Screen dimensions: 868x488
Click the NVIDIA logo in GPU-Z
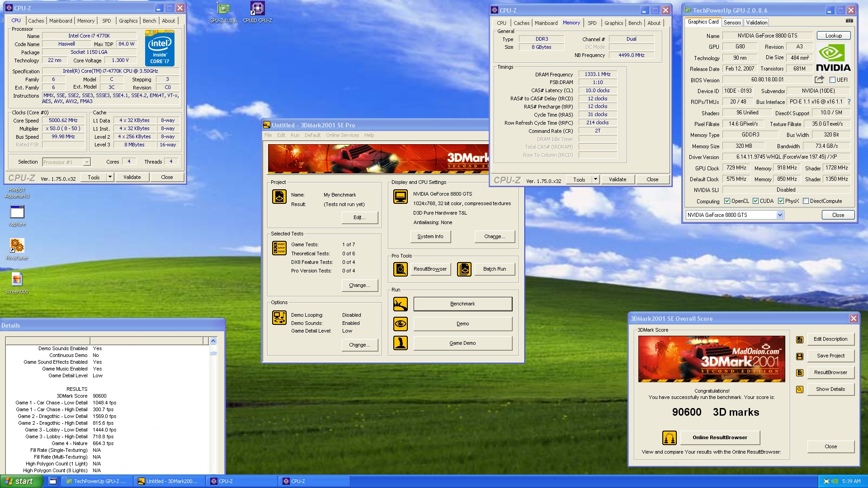833,57
